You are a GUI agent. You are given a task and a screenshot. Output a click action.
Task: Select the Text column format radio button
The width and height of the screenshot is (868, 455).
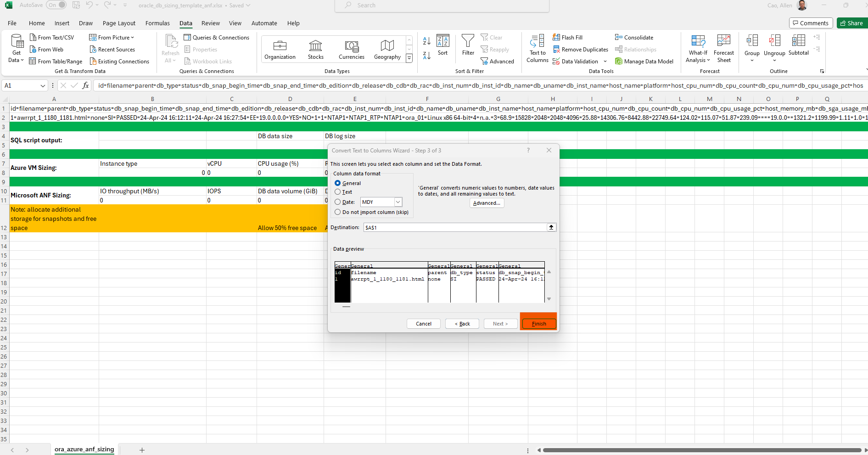click(x=338, y=192)
